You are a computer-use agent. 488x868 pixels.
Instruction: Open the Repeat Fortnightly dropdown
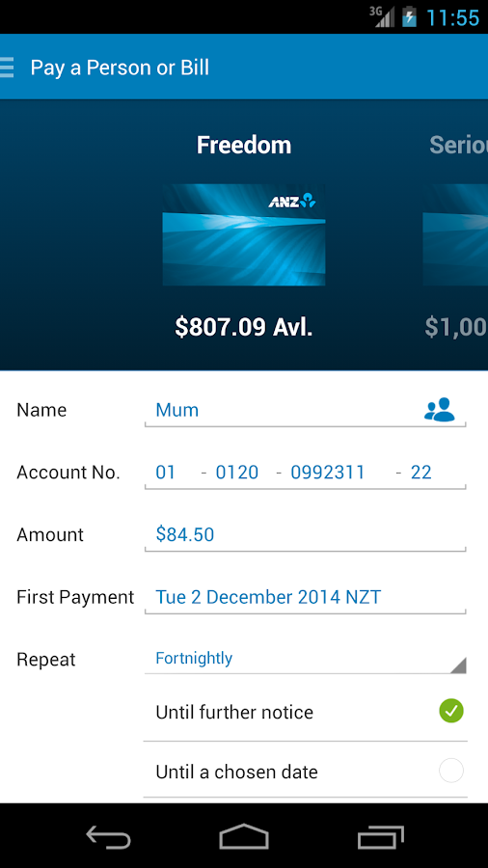[306, 658]
